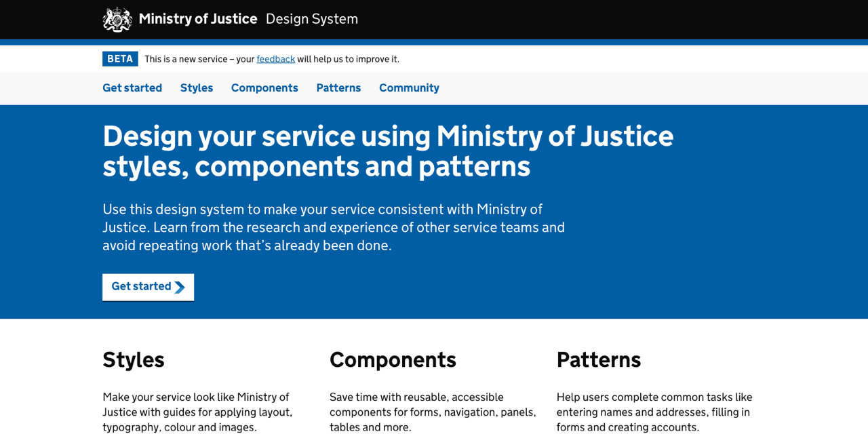Select the Patterns section heading

coord(599,359)
